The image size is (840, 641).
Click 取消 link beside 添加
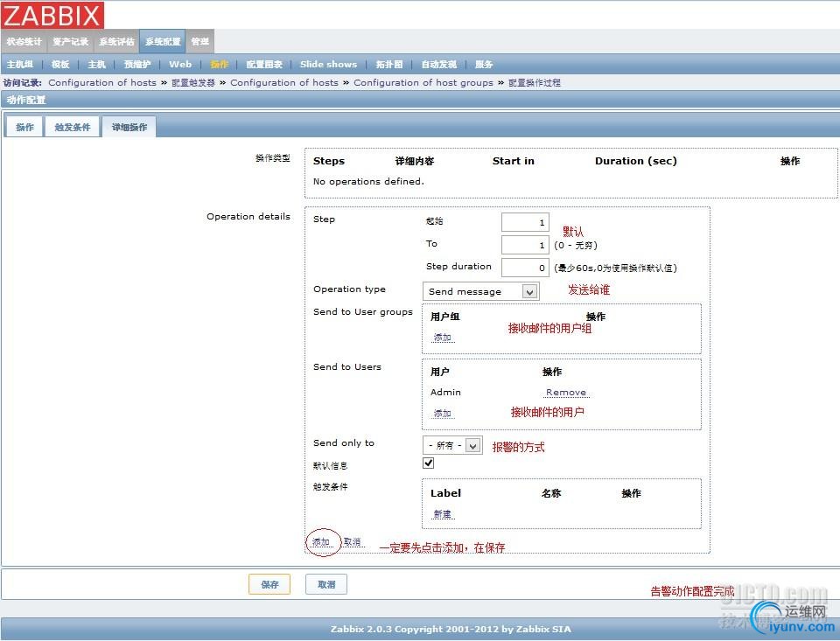click(352, 542)
